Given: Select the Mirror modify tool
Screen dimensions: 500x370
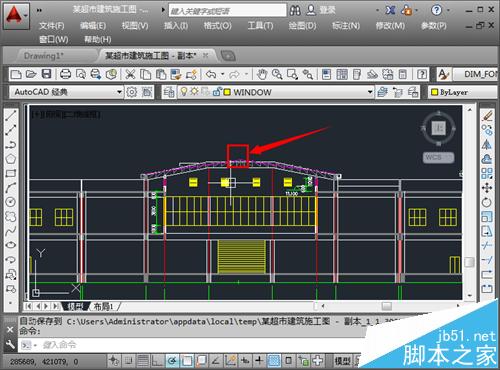Looking at the screenshot, I should click(487, 144).
